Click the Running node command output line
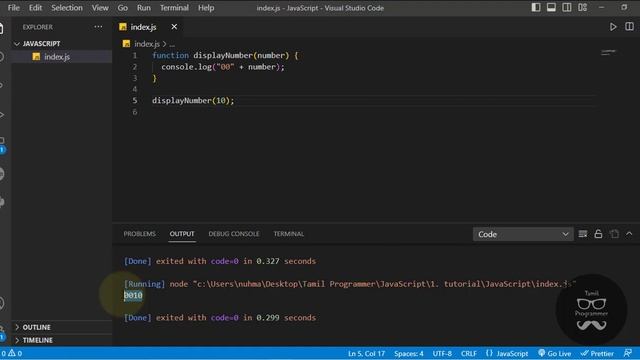 point(349,284)
